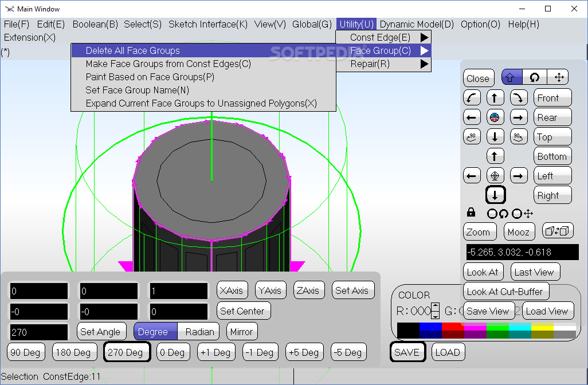Click the crosshair target center icon
The image size is (588, 385).
point(495,175)
